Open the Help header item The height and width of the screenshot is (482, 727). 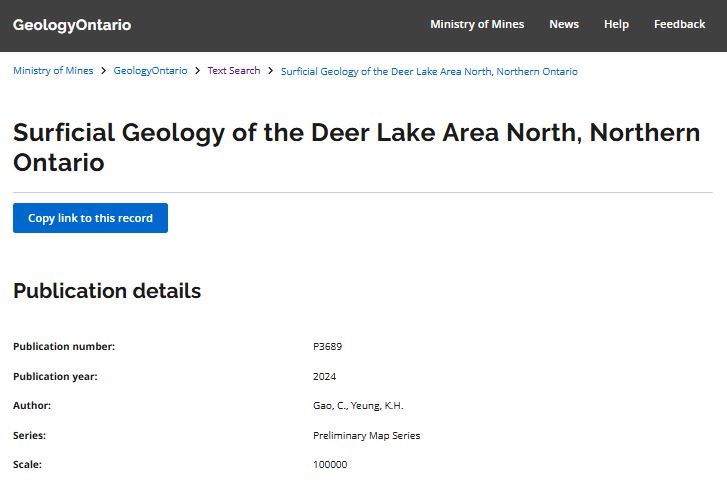pos(616,25)
